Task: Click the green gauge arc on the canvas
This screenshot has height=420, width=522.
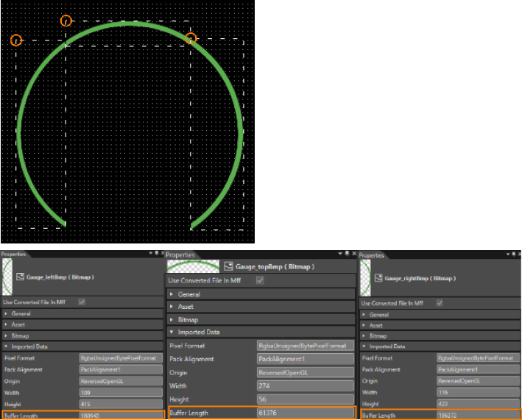Action: 128,24
